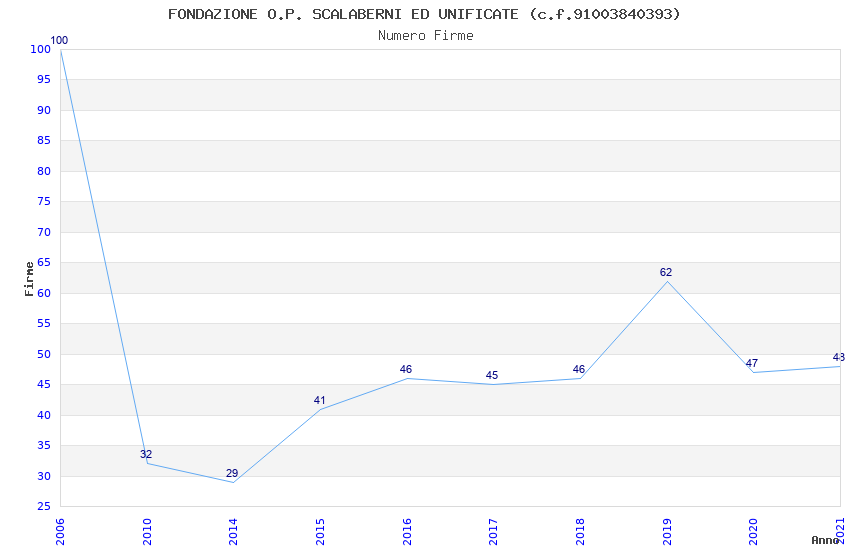Image resolution: width=850 pixels, height=550 pixels.
Task: Click the y-axis value '60'
Action: (x=44, y=293)
